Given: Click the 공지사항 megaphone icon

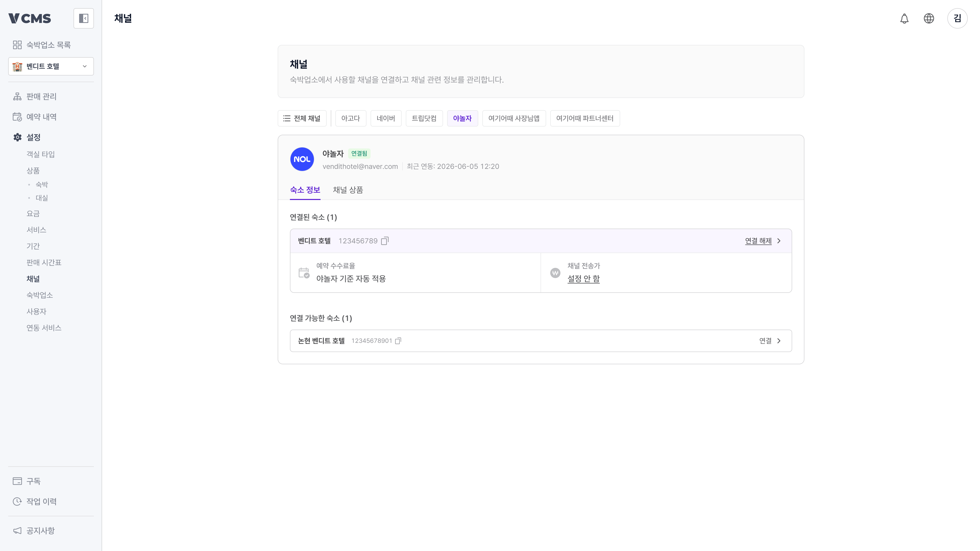Looking at the screenshot, I should pyautogui.click(x=17, y=531).
